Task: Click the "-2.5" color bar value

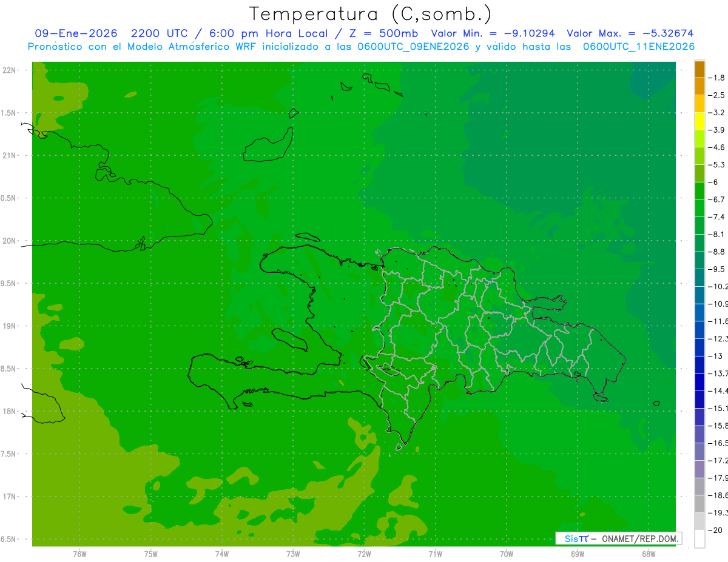Action: pos(716,95)
